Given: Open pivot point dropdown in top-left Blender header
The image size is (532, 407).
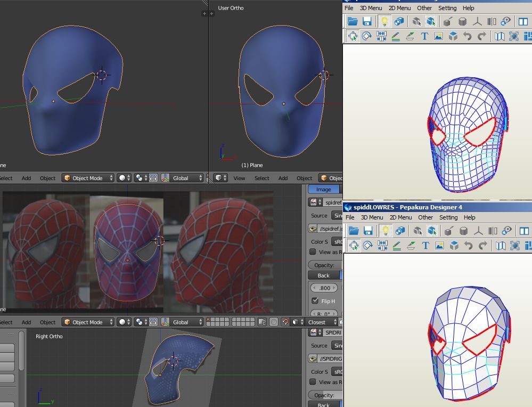Looking at the screenshot, I should [141, 178].
